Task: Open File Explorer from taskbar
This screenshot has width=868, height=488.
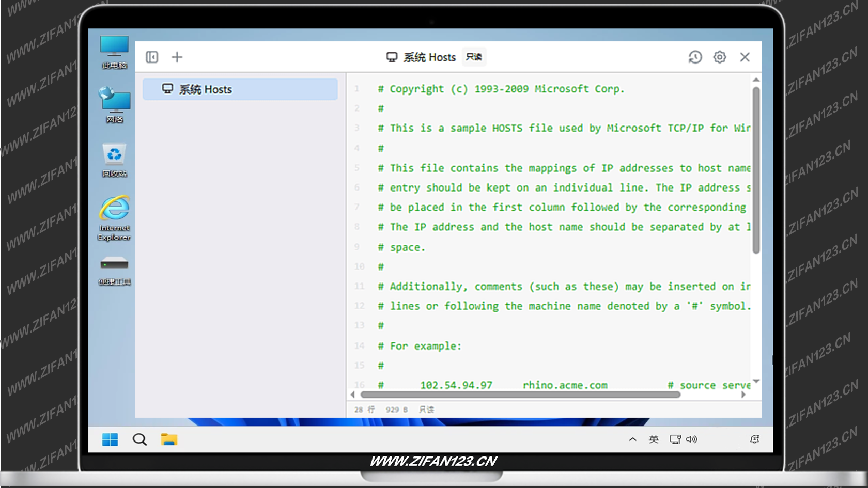Action: tap(169, 439)
